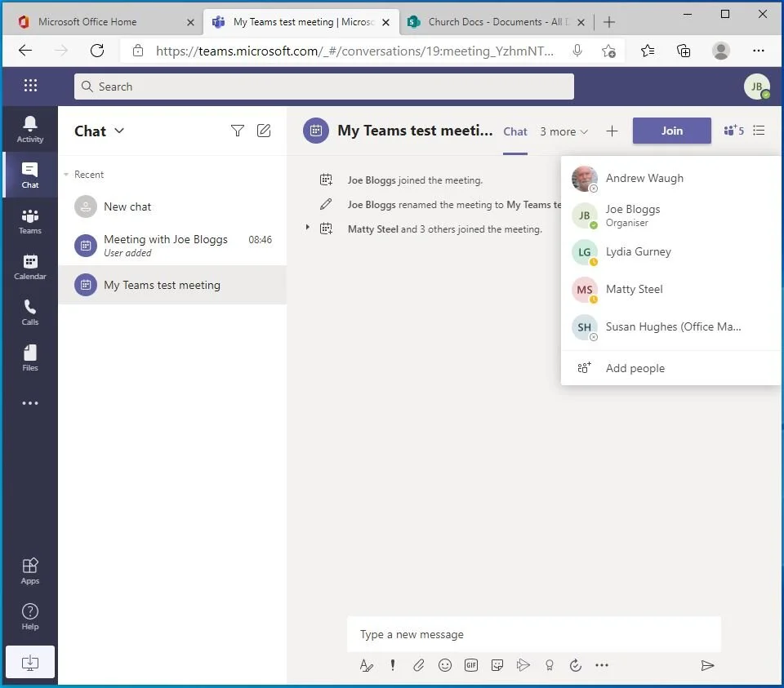Screen dimensions: 784x688
Task: Refresh the browser page
Action: coord(97,50)
